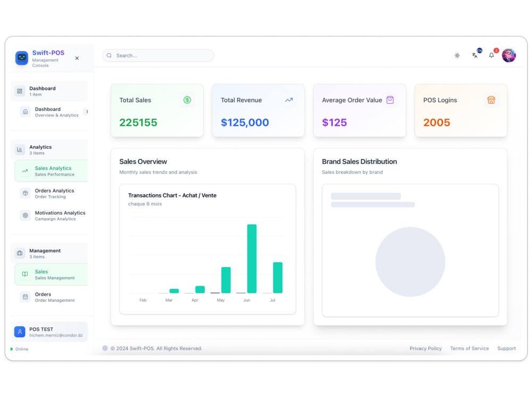Select Sales Analytics menu item

[x=51, y=171]
